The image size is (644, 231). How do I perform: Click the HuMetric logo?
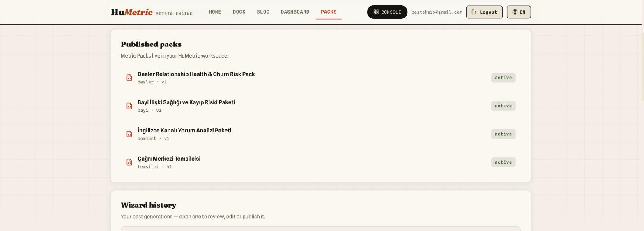click(x=131, y=12)
